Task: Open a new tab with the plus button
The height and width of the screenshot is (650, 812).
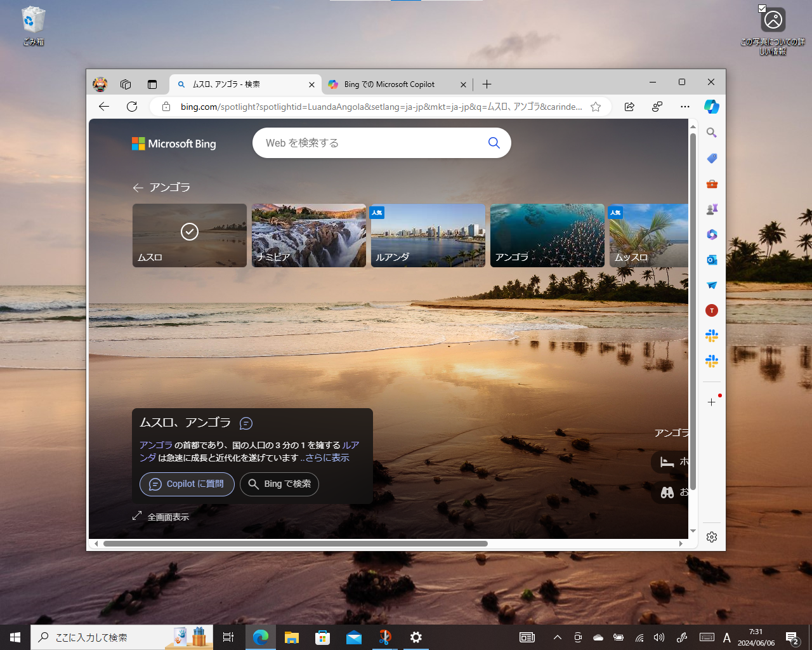Action: point(487,84)
